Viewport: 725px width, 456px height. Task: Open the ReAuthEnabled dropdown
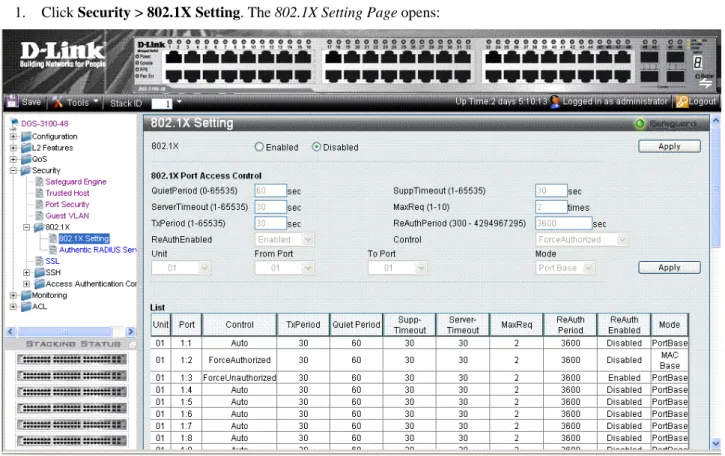click(x=284, y=240)
